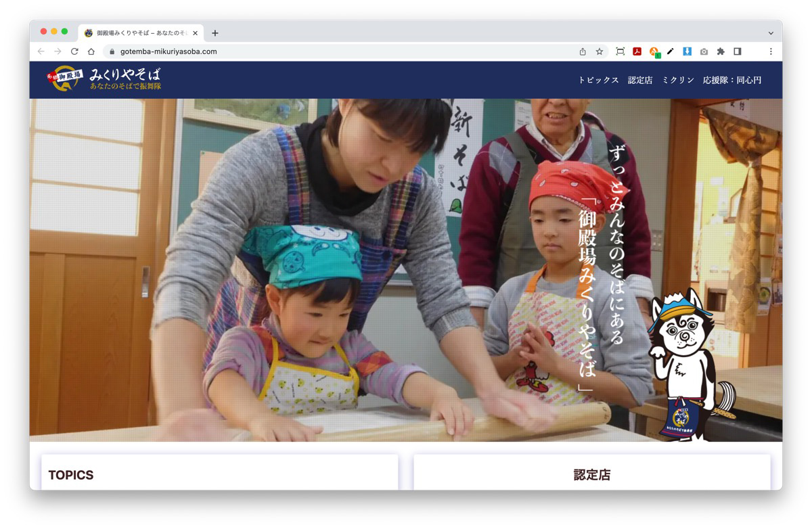Select the 認定店 navigation menu item
The width and height of the screenshot is (812, 529).
[x=639, y=80]
